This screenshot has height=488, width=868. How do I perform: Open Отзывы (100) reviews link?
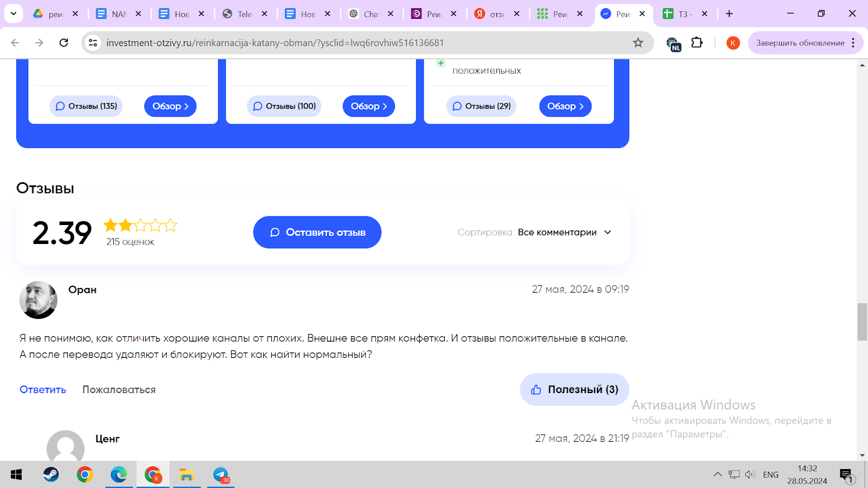284,106
